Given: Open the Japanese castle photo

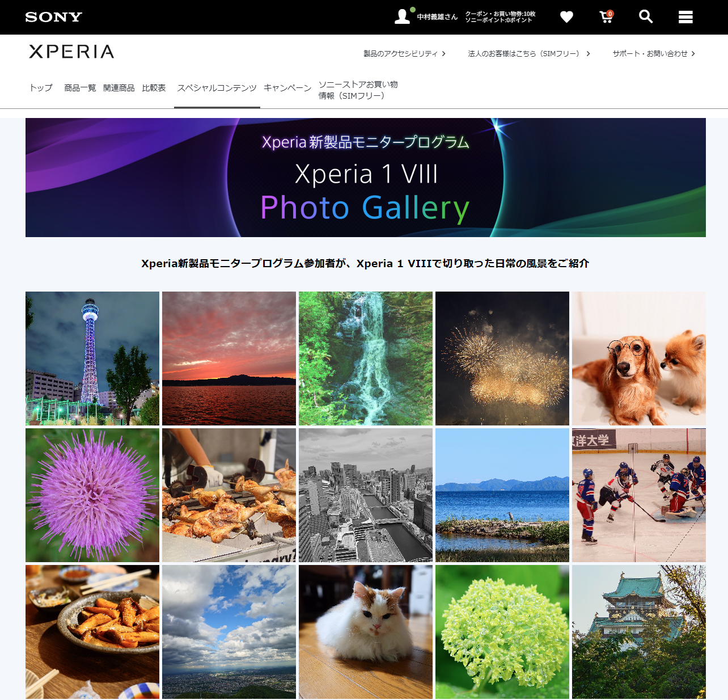Looking at the screenshot, I should coord(639,632).
